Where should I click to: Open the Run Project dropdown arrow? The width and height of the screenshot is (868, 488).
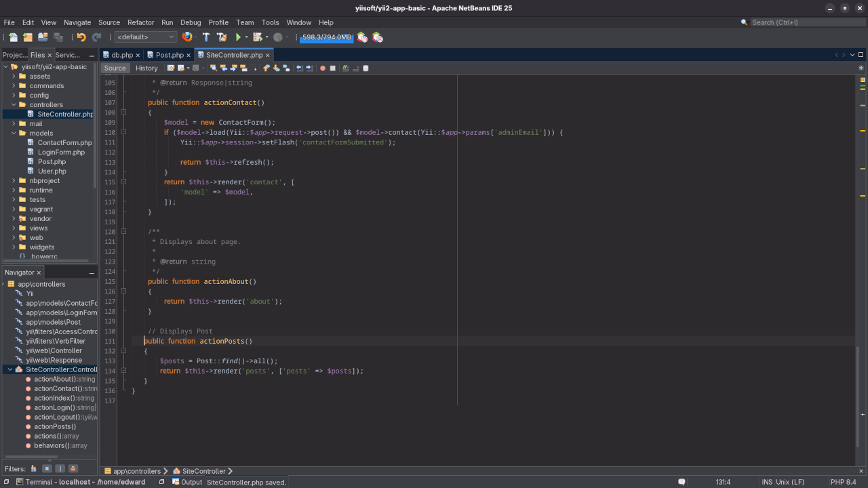(246, 37)
